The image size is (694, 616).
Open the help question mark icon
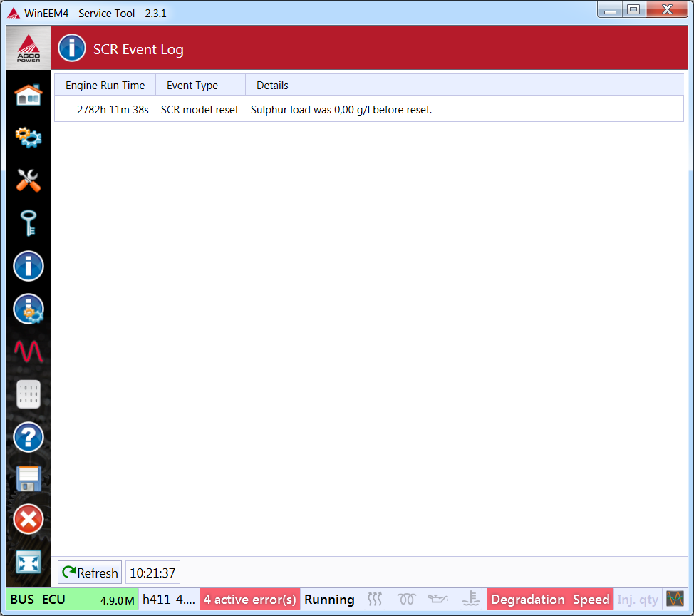(29, 437)
